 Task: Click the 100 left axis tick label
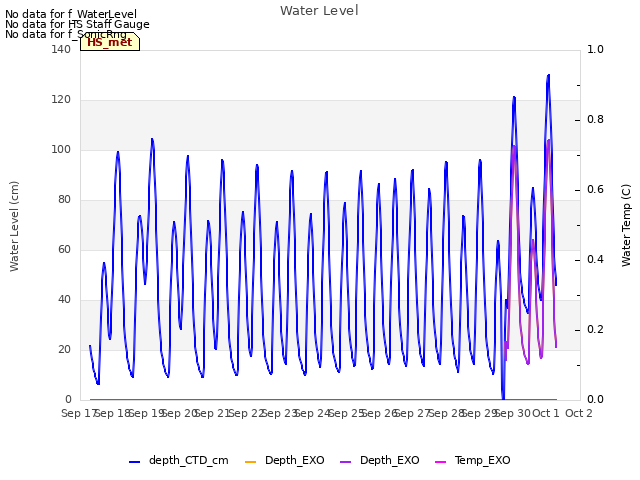[x=61, y=149]
